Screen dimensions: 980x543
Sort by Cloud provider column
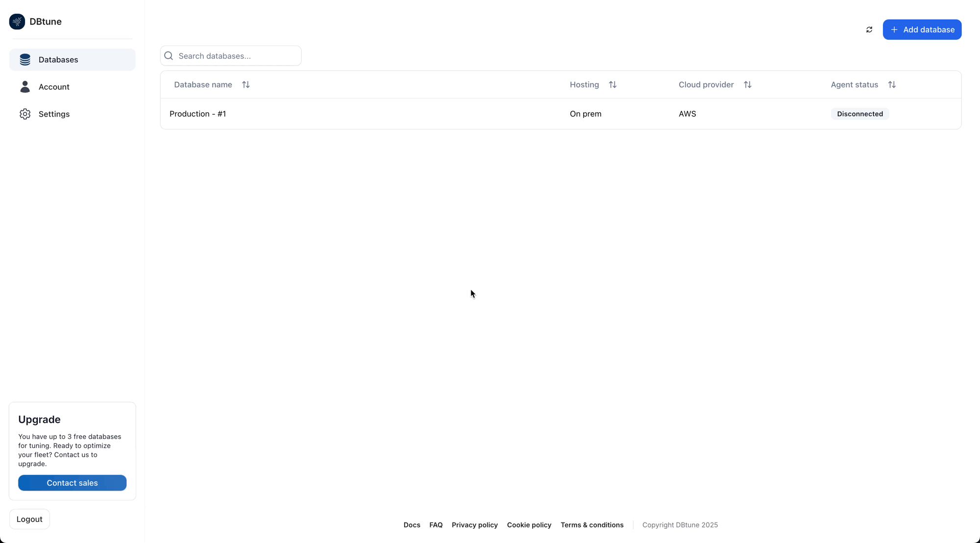748,84
